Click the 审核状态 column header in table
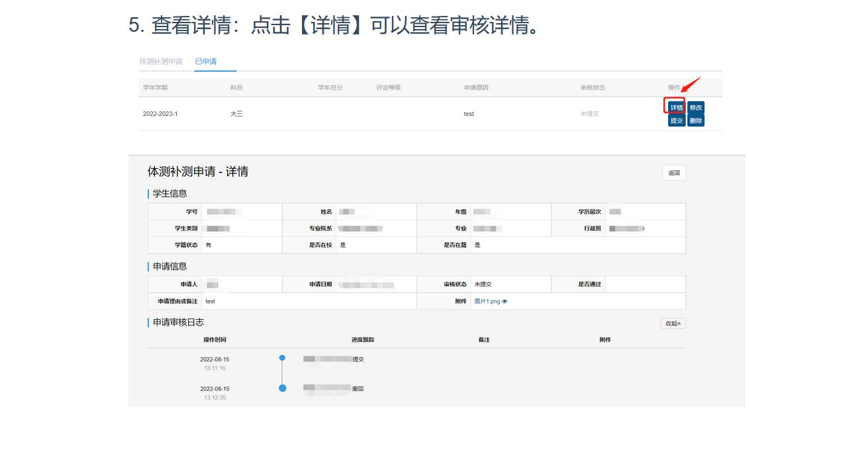The image size is (868, 453). click(x=593, y=87)
